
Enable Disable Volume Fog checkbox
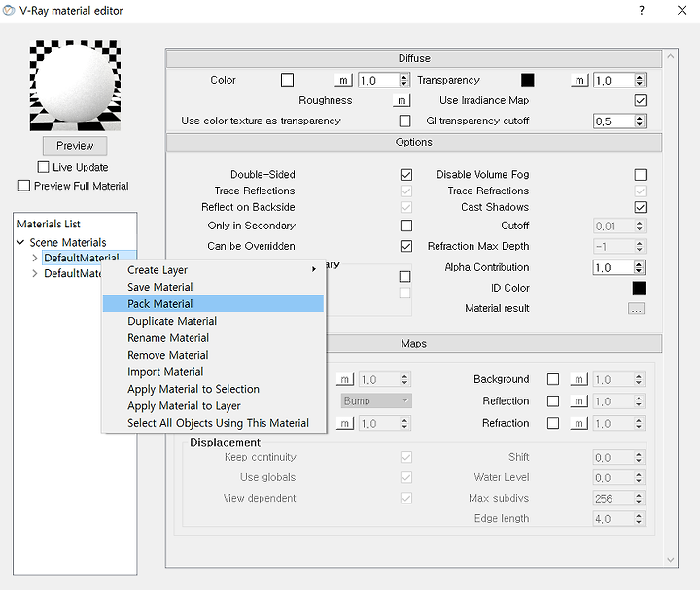click(640, 175)
